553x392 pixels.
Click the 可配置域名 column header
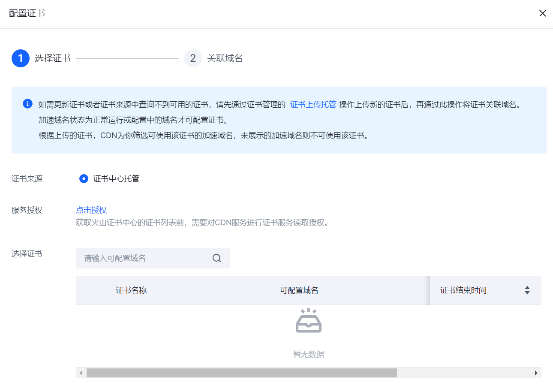(x=299, y=290)
